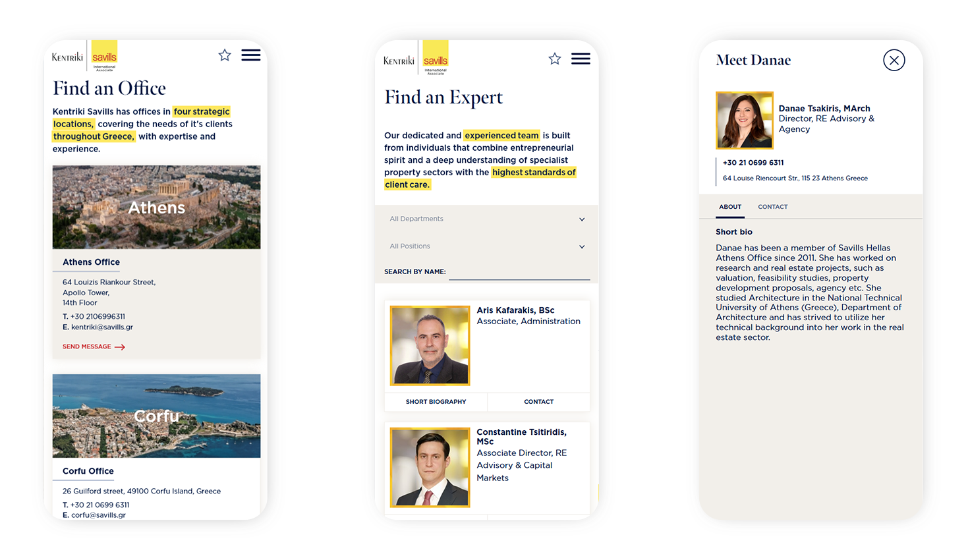Open the hamburger menu on Find an Expert page
Image resolution: width=968 pixels, height=560 pixels.
pos(581,59)
